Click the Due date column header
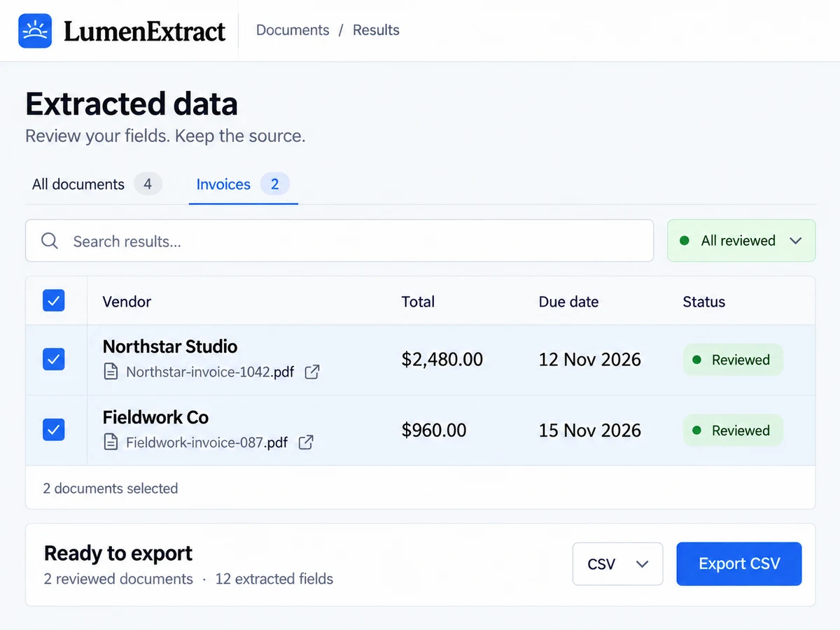 [568, 302]
